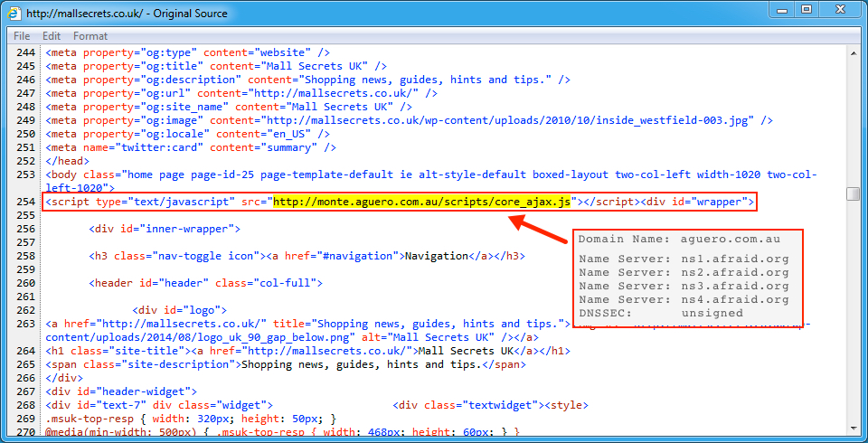This screenshot has height=443, width=868.
Task: Open the Format menu
Action: (x=90, y=36)
